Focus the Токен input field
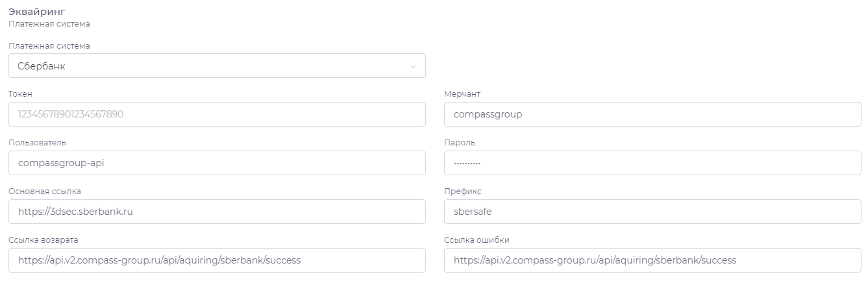Image resolution: width=868 pixels, height=283 pixels. (x=217, y=114)
